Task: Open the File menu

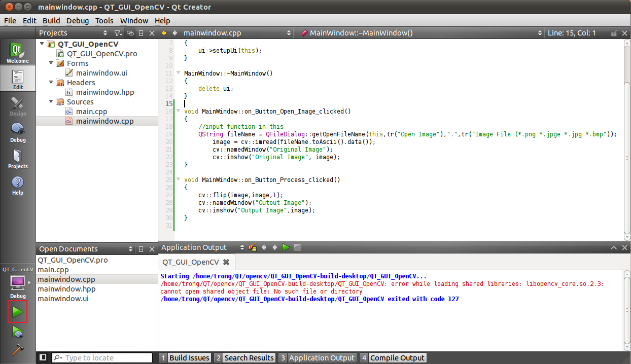Action: click(x=10, y=21)
